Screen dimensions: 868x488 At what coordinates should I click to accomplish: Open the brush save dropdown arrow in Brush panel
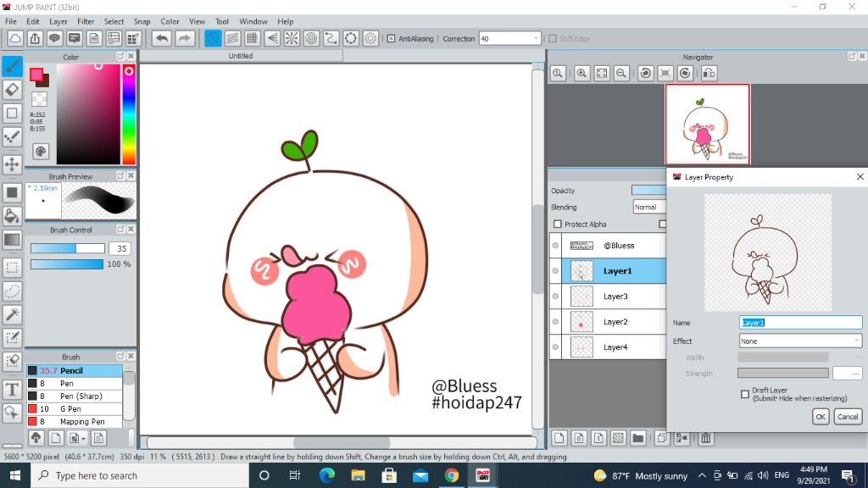[83, 438]
